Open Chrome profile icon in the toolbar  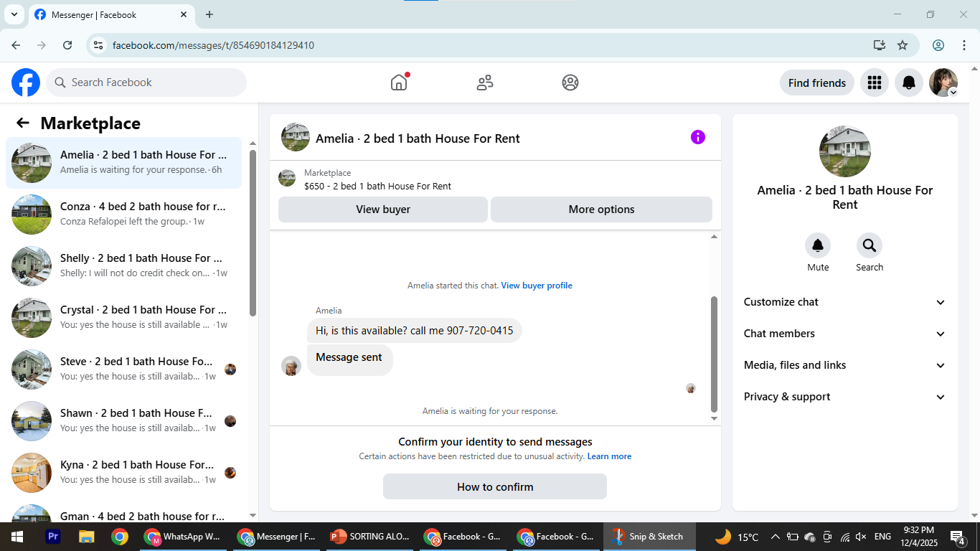click(x=938, y=45)
